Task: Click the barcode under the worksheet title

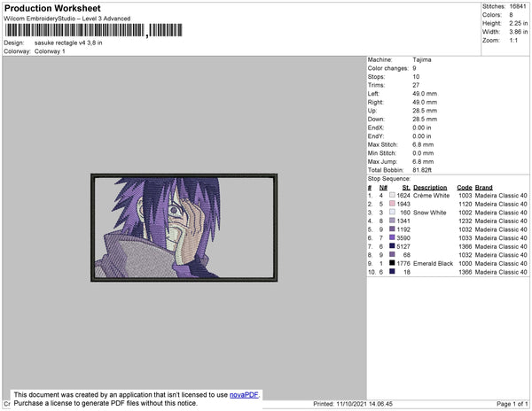Action: [x=93, y=30]
